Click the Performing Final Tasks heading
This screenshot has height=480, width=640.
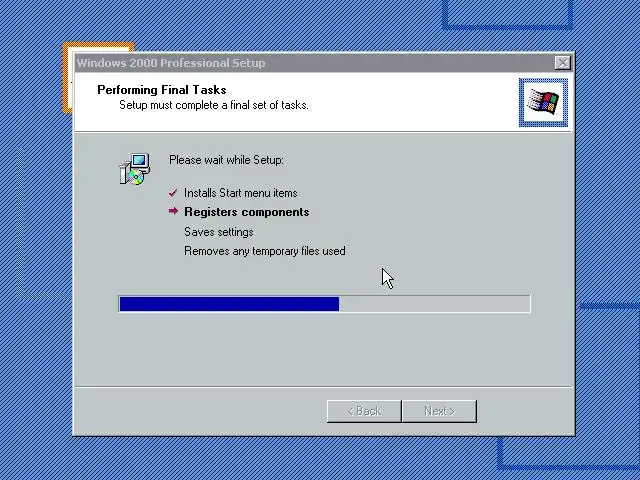[x=162, y=90]
